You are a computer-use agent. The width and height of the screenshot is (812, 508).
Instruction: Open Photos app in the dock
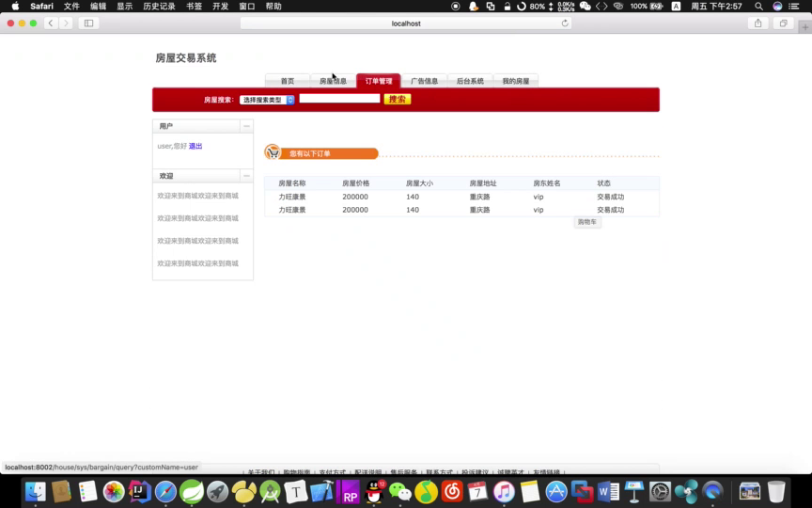click(114, 491)
